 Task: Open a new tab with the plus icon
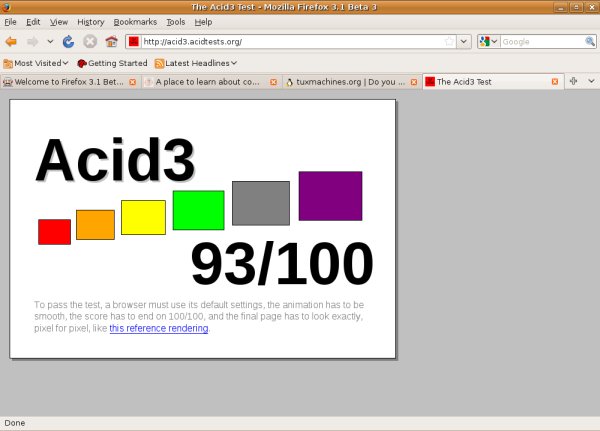click(x=573, y=81)
